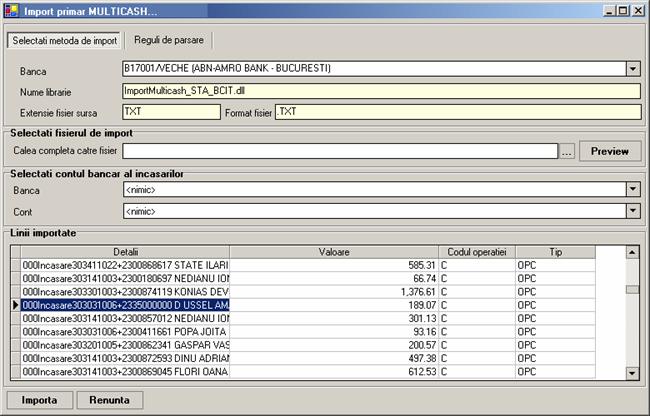Click the application icon in title bar
Image resolution: width=650 pixels, height=416 pixels.
[11, 10]
